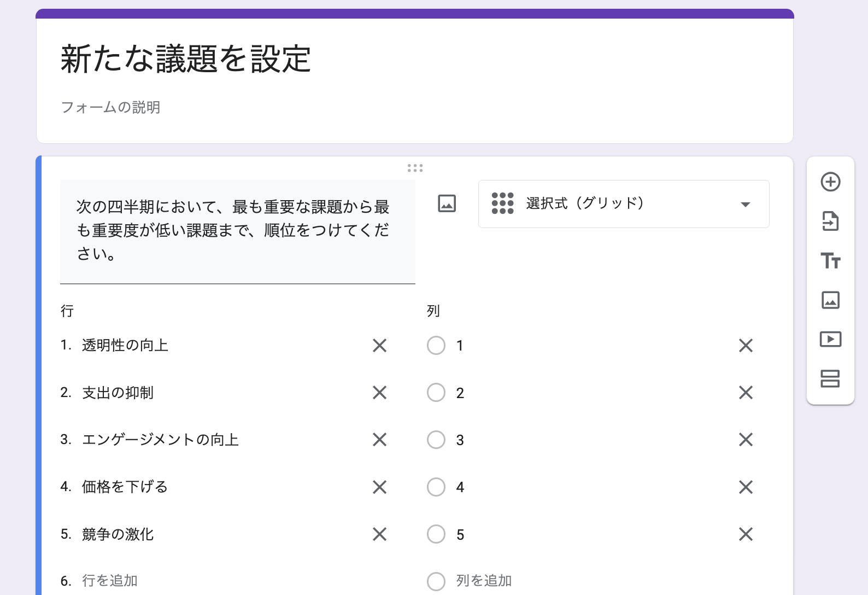Click the radio button for column 4
This screenshot has width=868, height=595.
click(x=436, y=487)
